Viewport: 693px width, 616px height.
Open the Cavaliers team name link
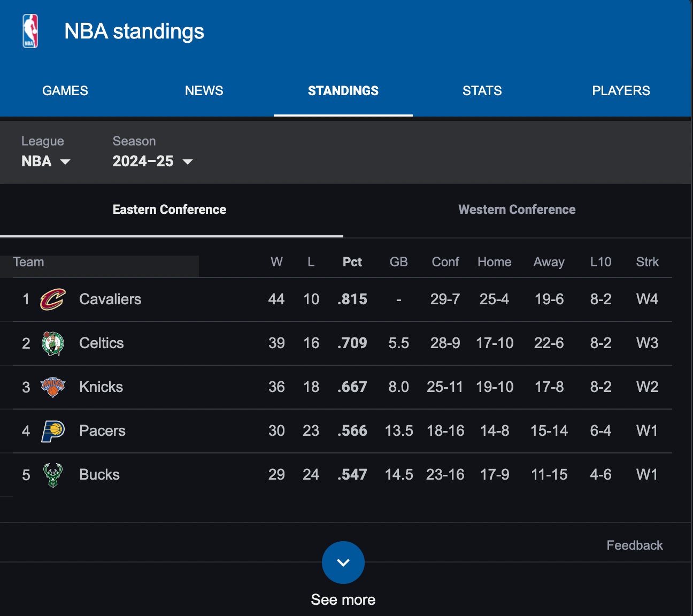pyautogui.click(x=110, y=299)
